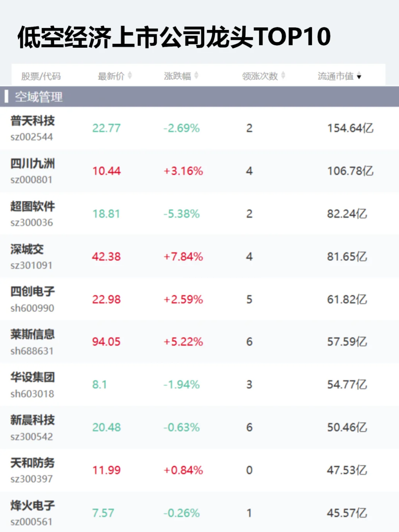Click change +2.59% value
The width and height of the screenshot is (399, 532).
[183, 299]
